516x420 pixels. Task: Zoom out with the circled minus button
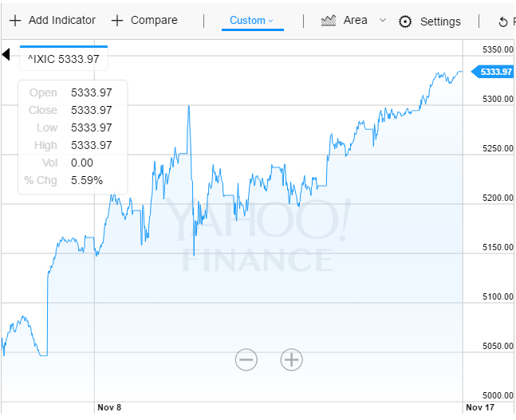pyautogui.click(x=246, y=359)
